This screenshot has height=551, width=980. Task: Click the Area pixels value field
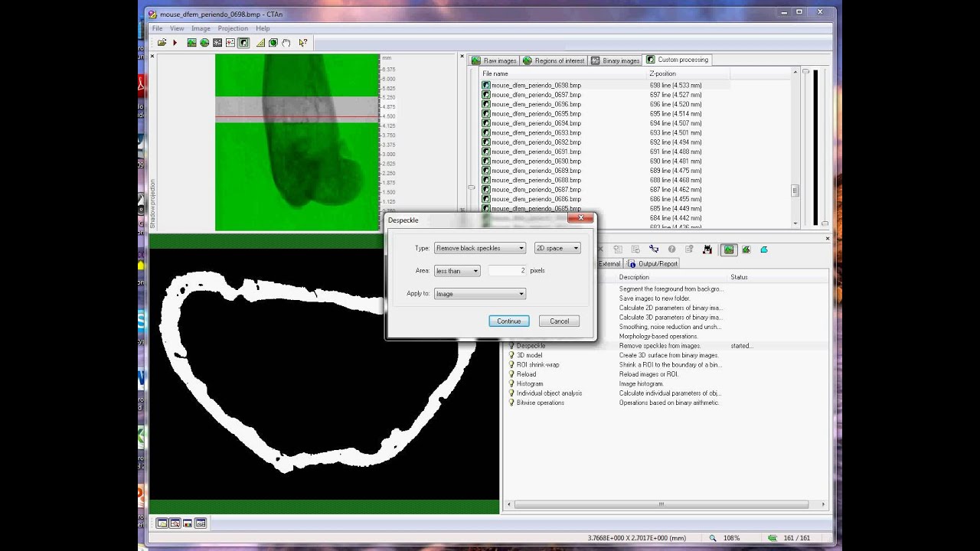(x=507, y=271)
